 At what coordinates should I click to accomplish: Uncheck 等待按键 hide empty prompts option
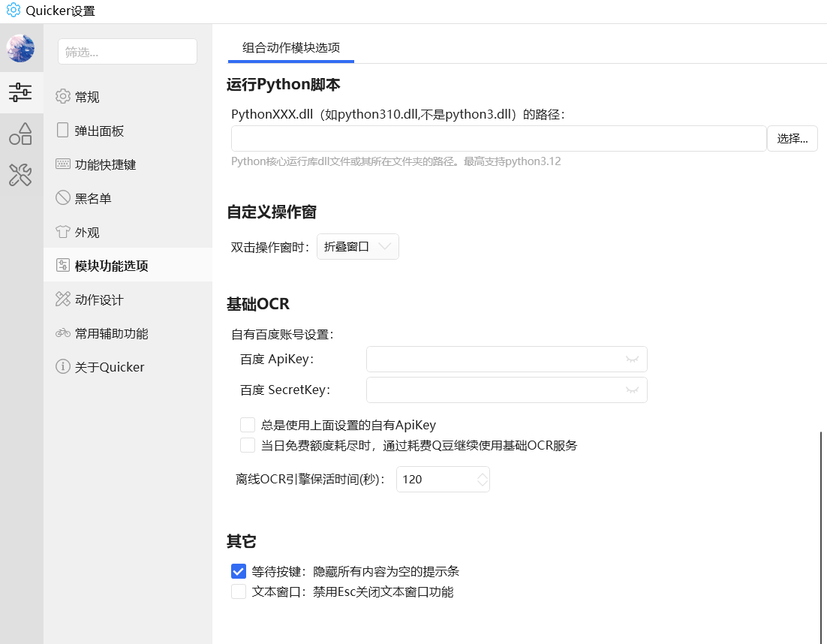[x=239, y=571]
